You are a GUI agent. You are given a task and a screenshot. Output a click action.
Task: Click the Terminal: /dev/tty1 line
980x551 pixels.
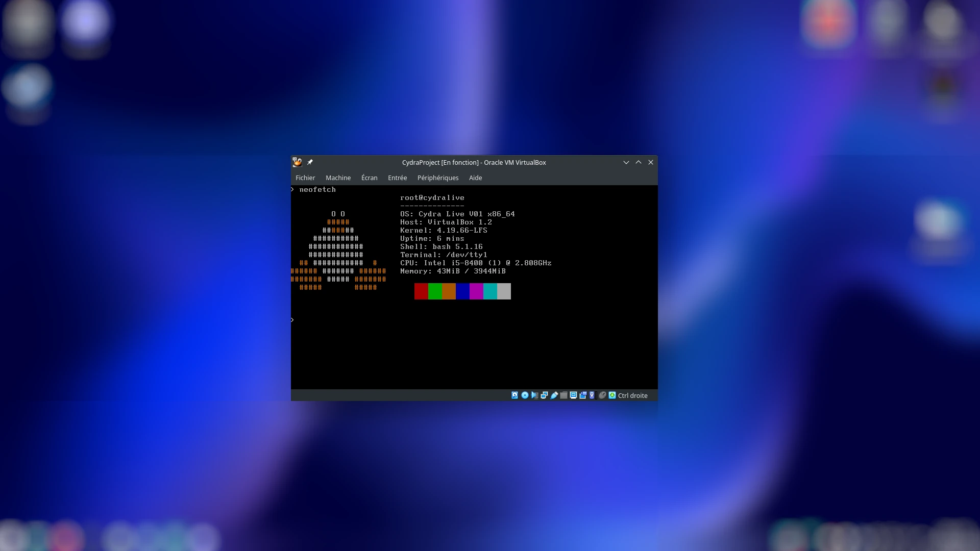[444, 255]
